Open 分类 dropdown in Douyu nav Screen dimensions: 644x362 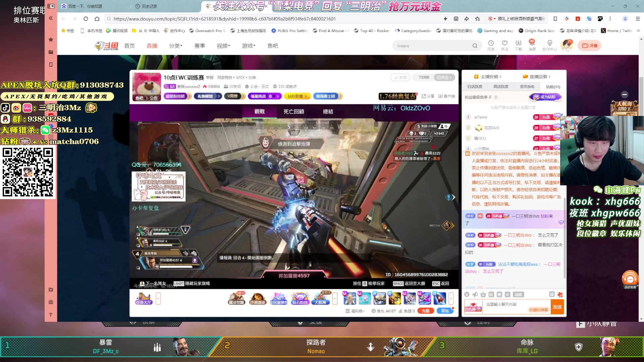175,46
